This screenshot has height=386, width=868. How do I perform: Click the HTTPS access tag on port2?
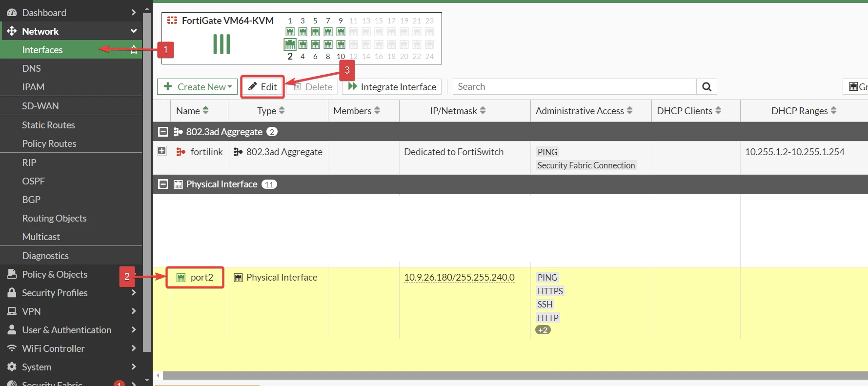[550, 291]
